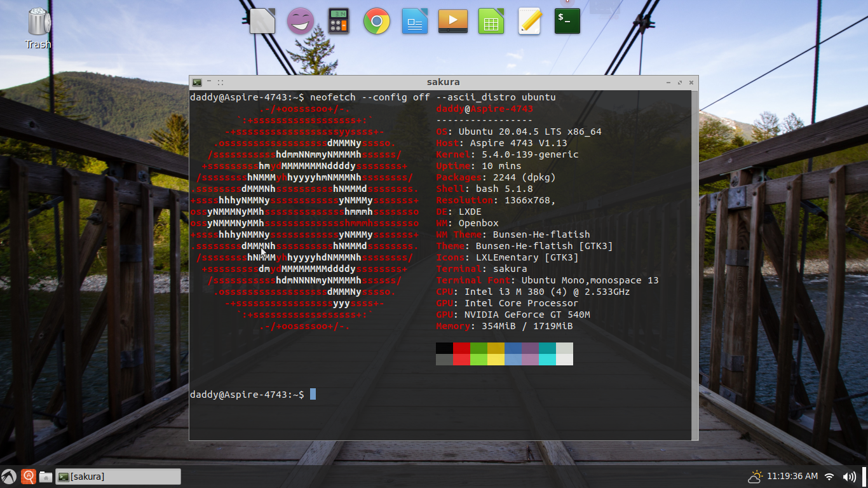Click the uptime value '10 mins'

pyautogui.click(x=501, y=166)
